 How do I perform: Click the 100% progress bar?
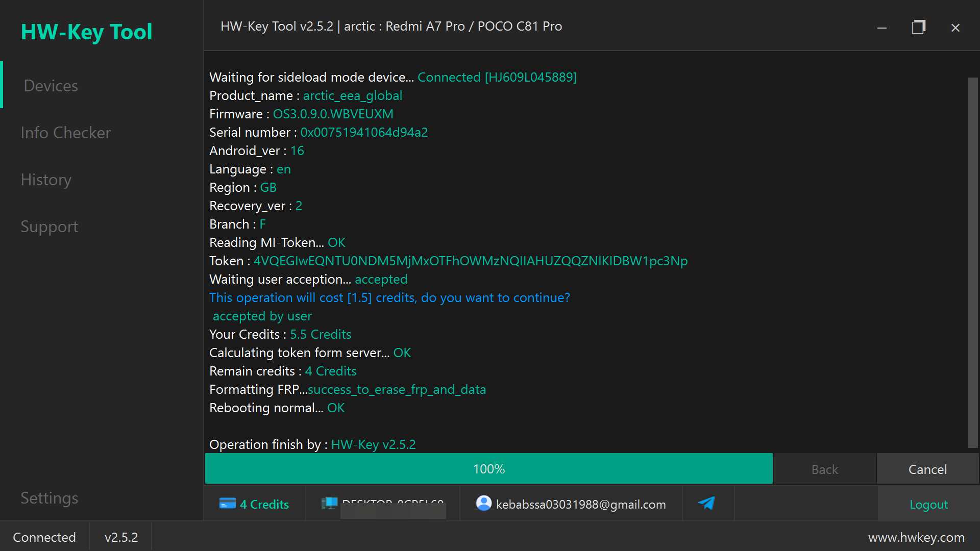(489, 468)
